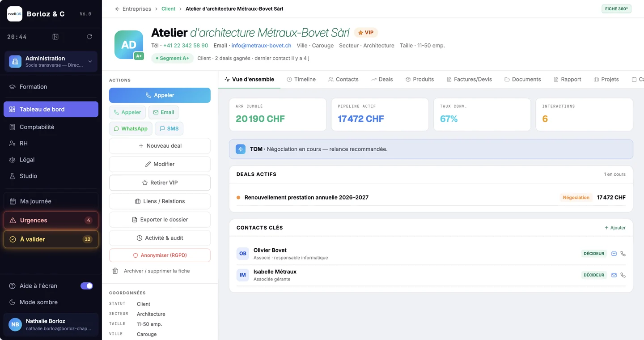Click the back arrow before Entreprises
The image size is (644, 340).
(x=117, y=9)
